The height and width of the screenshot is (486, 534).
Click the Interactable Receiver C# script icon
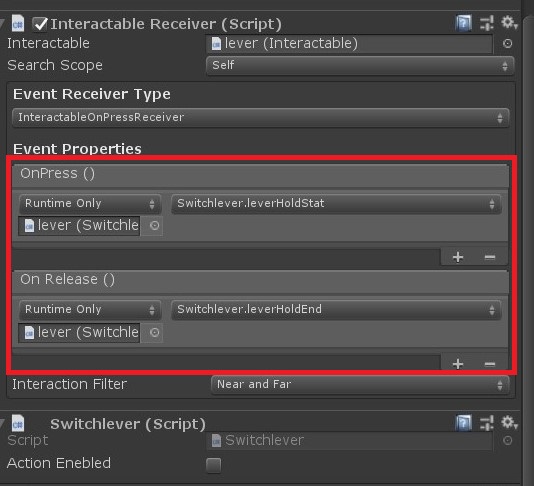18,23
